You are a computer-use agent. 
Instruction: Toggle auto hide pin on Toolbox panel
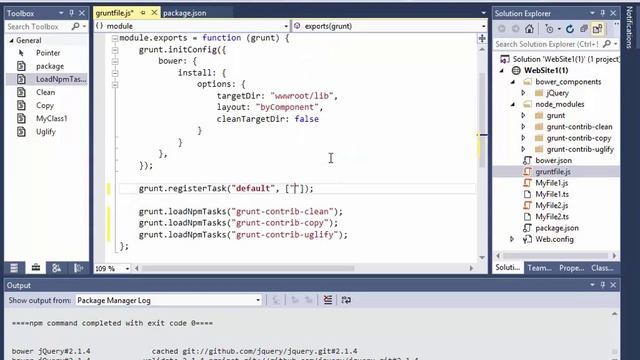(72, 13)
